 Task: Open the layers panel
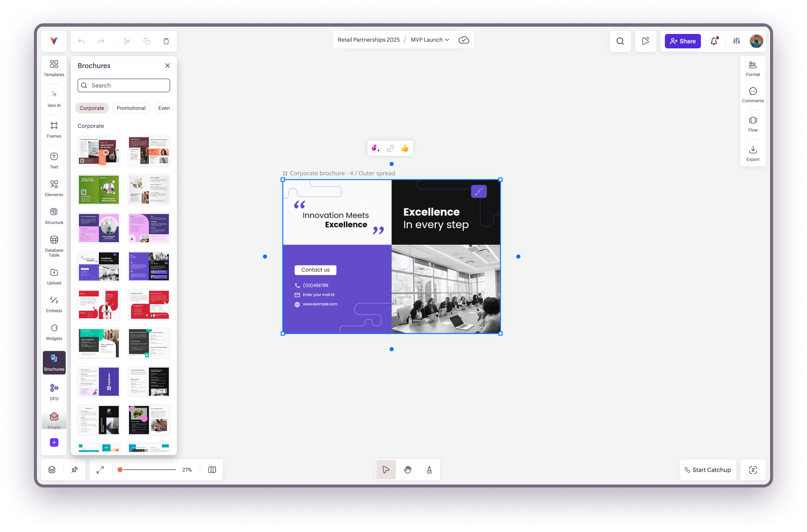click(x=52, y=470)
